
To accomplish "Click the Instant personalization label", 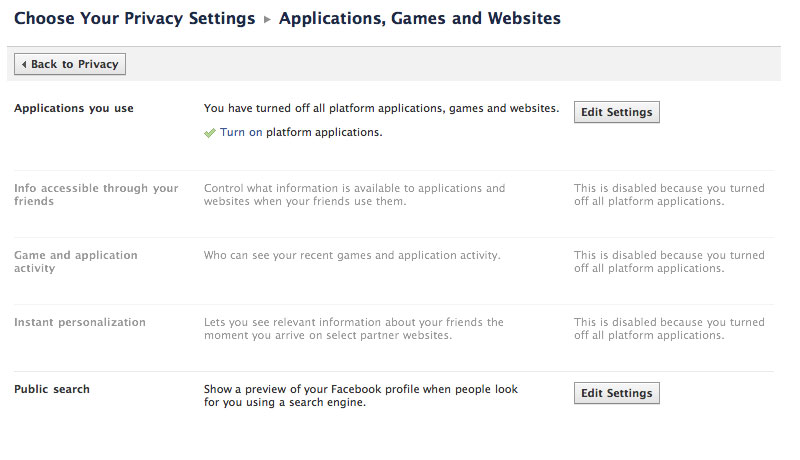I will (80, 322).
